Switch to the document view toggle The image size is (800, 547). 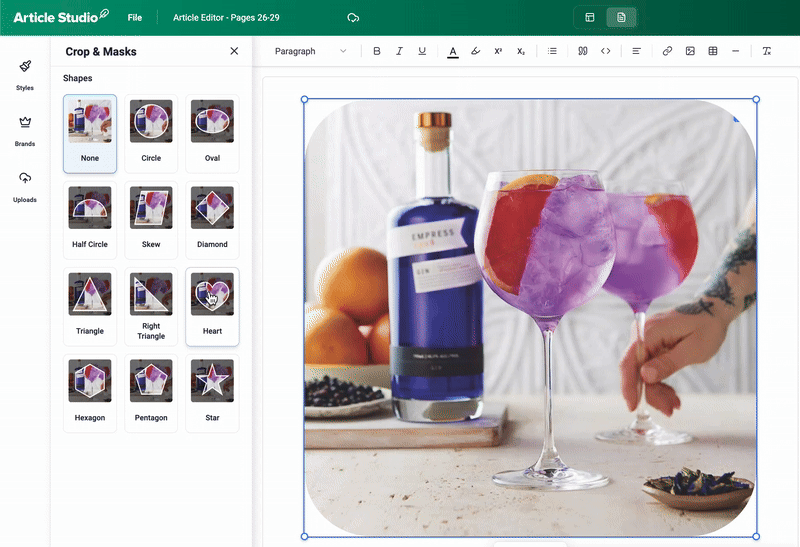click(621, 18)
